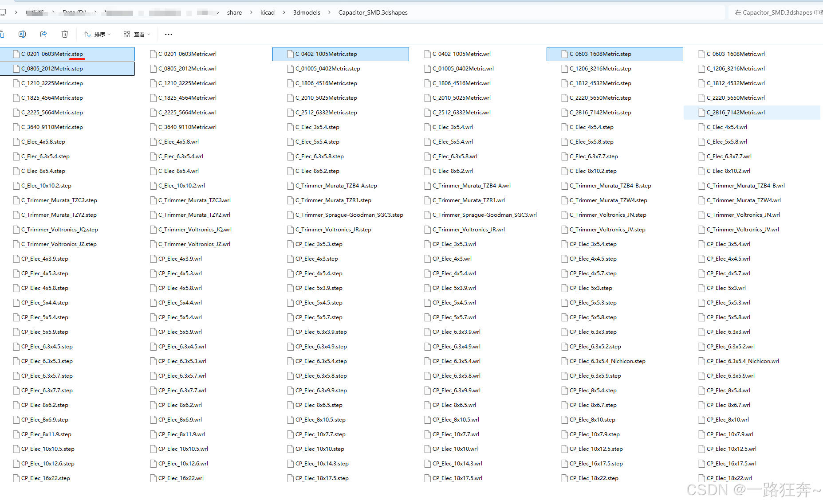The image size is (823, 504).
Task: Click the search box for Capacitor_SMD.3dshapes
Action: 776,12
